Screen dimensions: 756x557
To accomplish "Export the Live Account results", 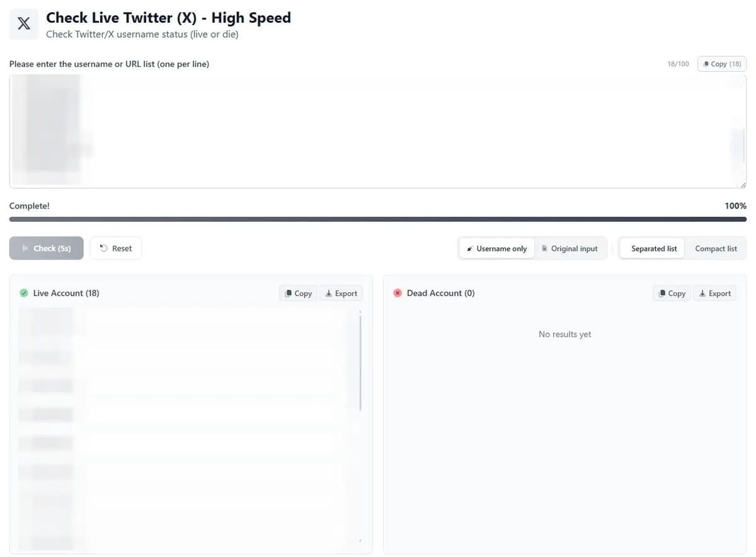I will point(341,293).
